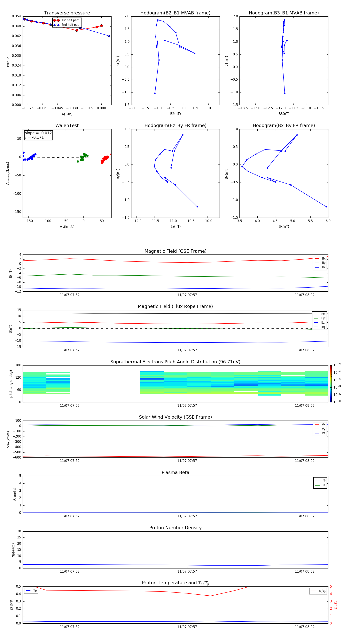Click the 'Hodogram(Bz_By FR frame)' title
The image size is (351, 644).
coord(175,125)
